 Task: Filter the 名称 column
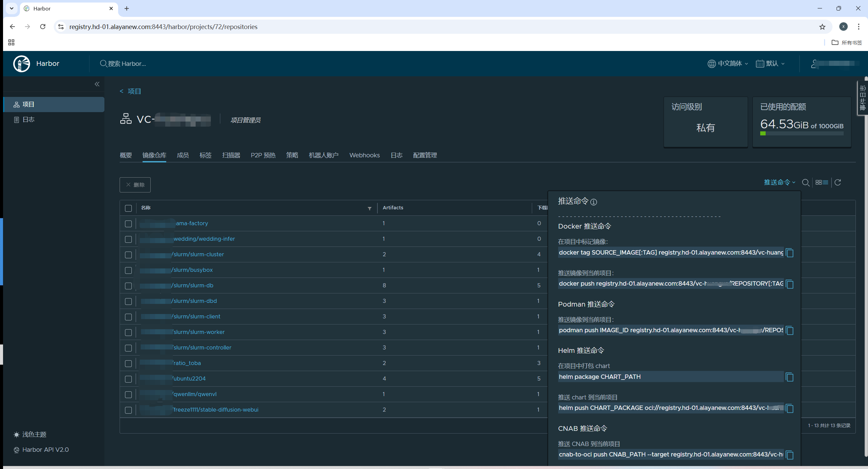(369, 208)
